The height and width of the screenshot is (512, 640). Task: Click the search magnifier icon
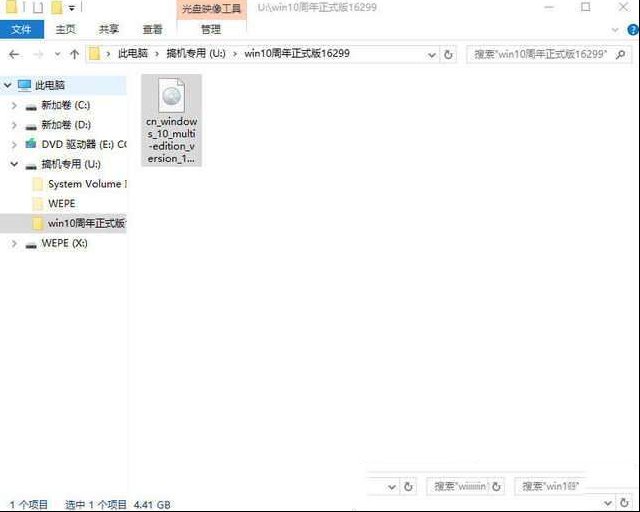tap(621, 54)
